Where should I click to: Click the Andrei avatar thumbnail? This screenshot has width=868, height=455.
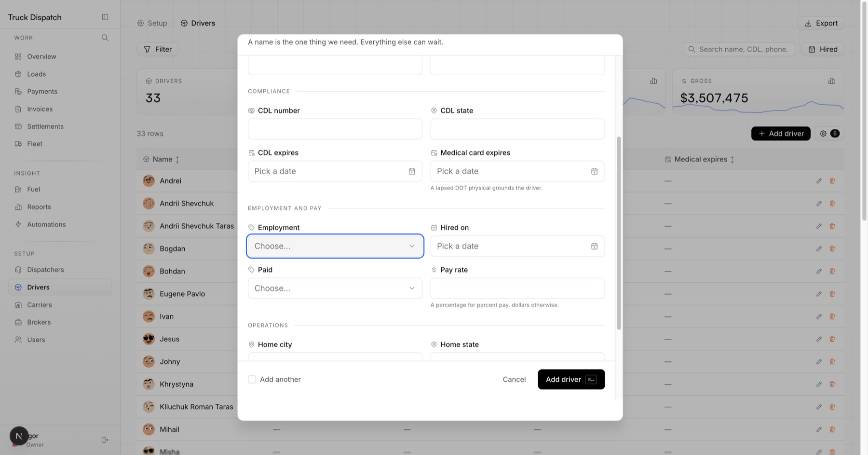(x=149, y=181)
